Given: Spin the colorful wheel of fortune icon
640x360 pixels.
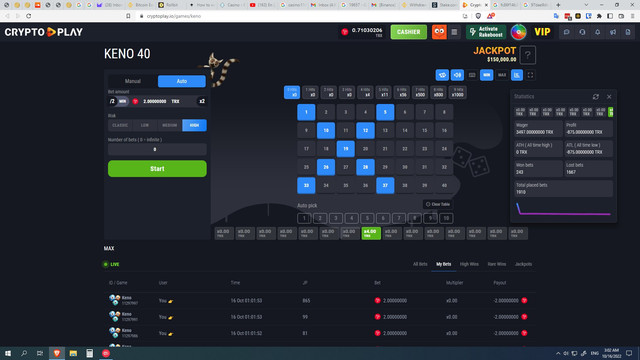Looking at the screenshot, I should coord(518,32).
